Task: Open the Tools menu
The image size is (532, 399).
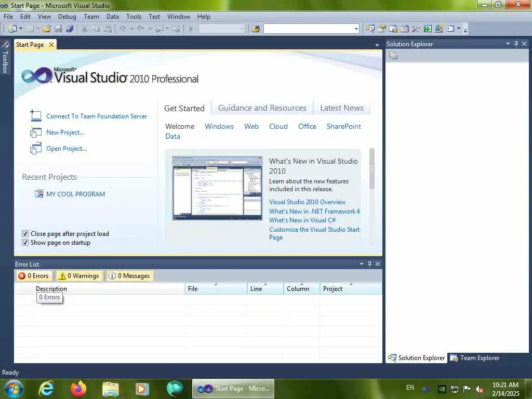Action: 134,16
